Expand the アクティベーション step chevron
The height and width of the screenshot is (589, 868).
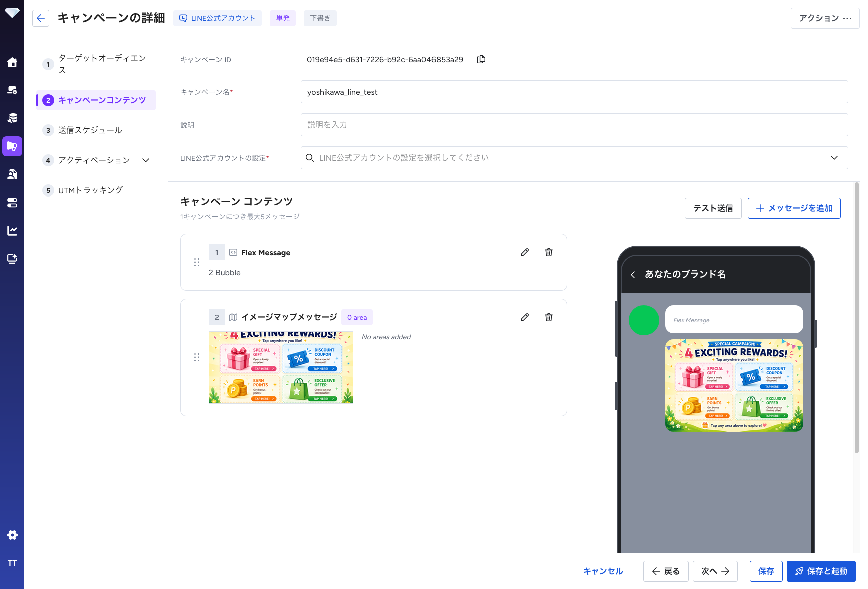pos(146,160)
